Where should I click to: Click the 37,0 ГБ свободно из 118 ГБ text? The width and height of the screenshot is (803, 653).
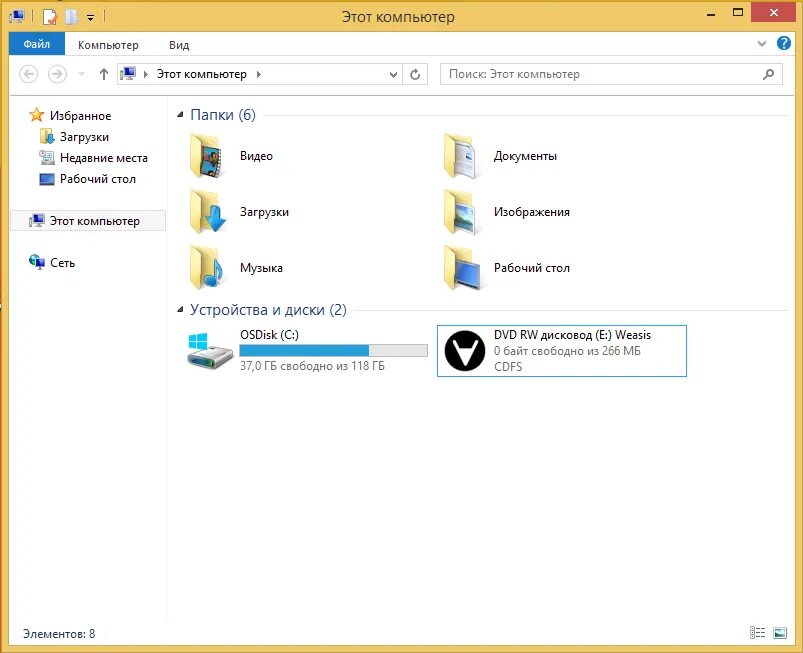pyautogui.click(x=312, y=366)
